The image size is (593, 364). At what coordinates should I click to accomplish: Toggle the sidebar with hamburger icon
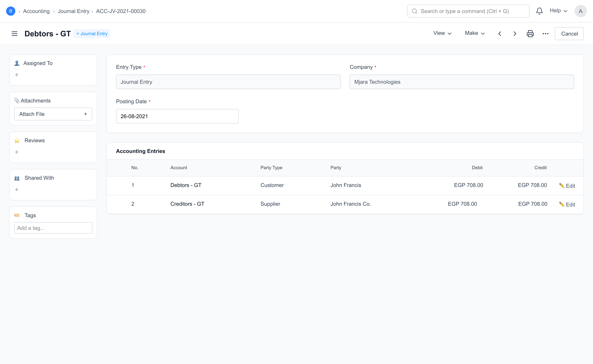[14, 34]
